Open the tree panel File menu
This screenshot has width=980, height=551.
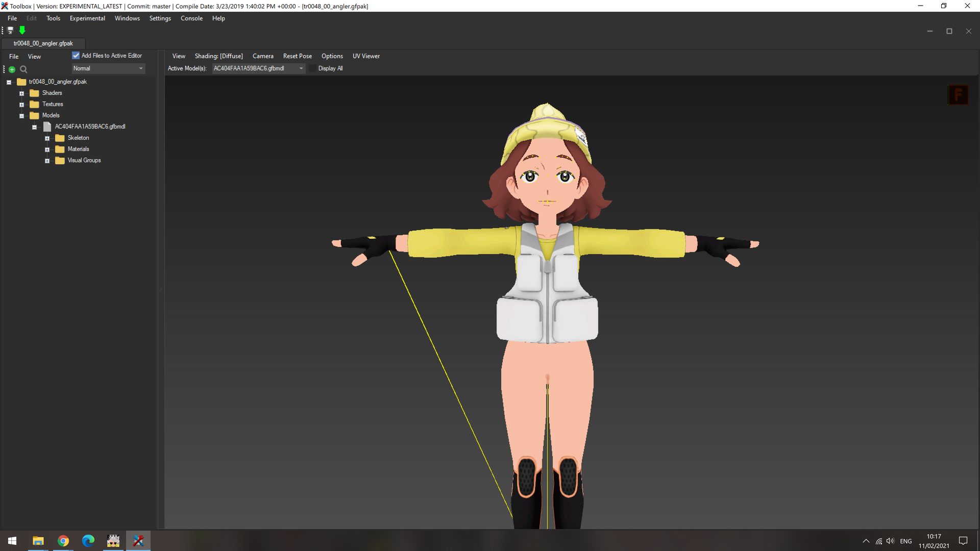pyautogui.click(x=14, y=57)
